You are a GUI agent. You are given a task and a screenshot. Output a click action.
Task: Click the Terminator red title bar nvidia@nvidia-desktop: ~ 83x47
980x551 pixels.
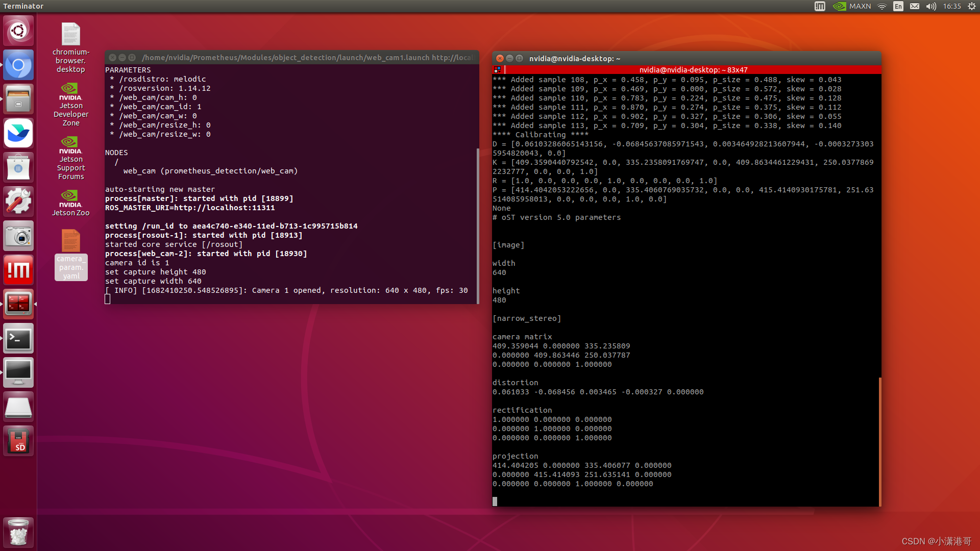click(x=693, y=70)
